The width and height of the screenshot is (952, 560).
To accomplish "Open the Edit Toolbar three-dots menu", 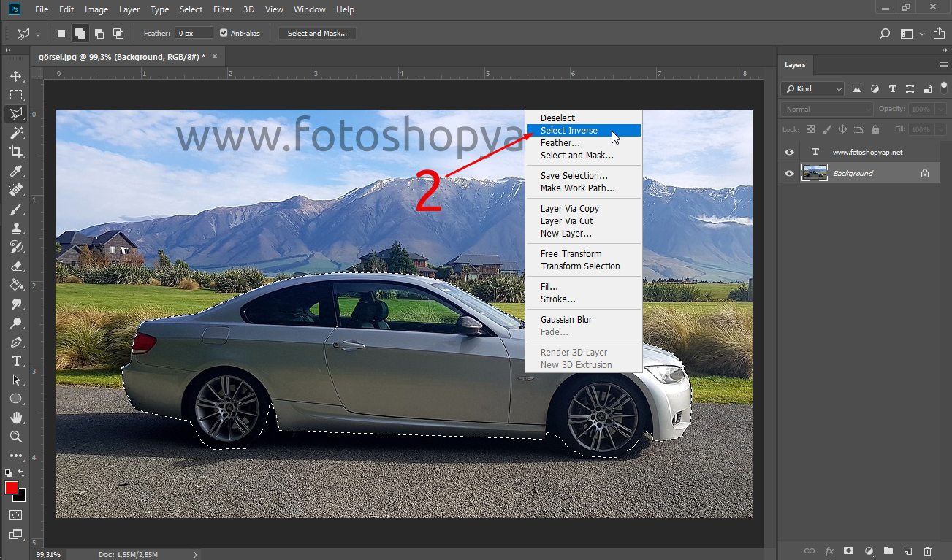I will (16, 456).
